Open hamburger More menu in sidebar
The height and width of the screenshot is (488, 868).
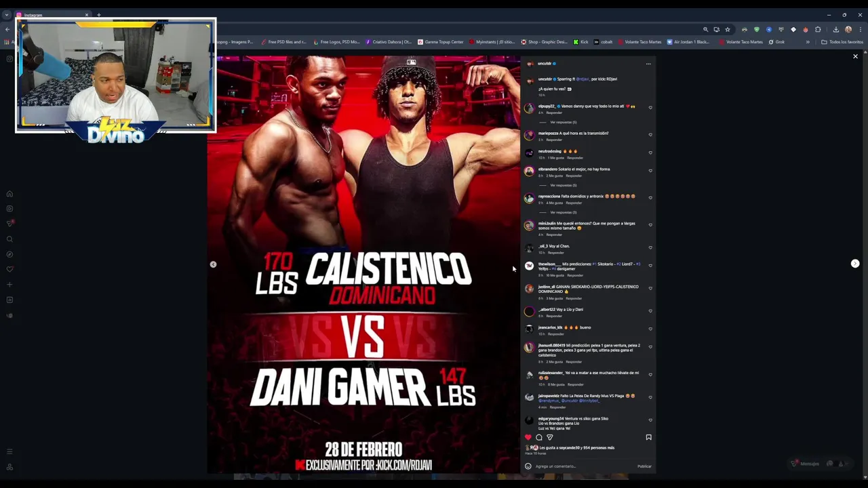click(x=9, y=451)
